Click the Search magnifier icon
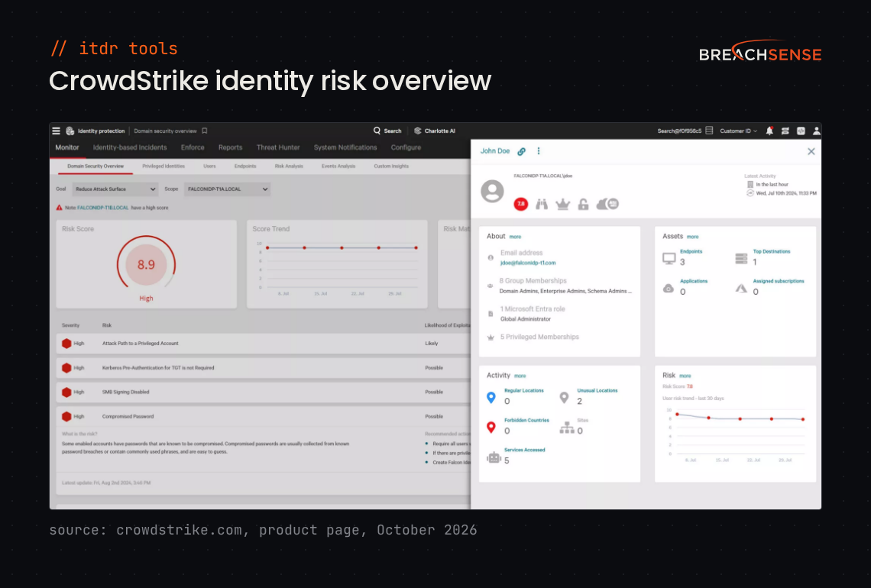The image size is (871, 588). tap(377, 131)
